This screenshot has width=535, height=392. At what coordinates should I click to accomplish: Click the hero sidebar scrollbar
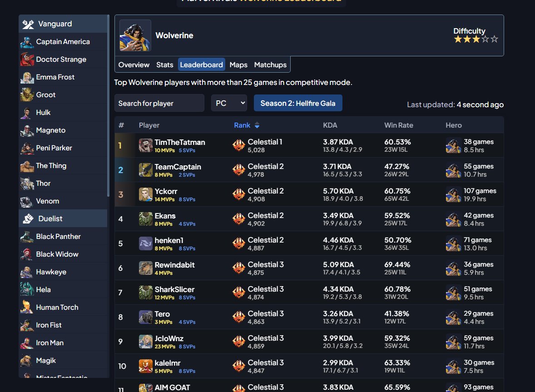[108, 106]
